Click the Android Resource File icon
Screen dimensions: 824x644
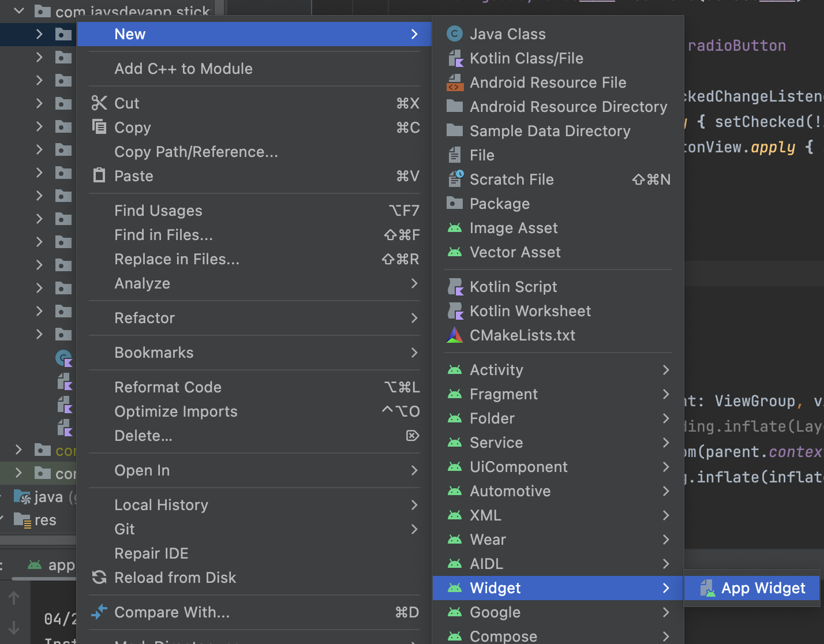455,83
